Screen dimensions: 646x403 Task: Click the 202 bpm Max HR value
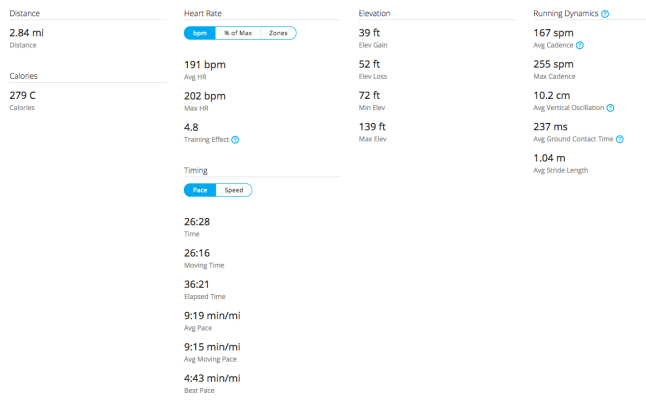[x=205, y=96]
